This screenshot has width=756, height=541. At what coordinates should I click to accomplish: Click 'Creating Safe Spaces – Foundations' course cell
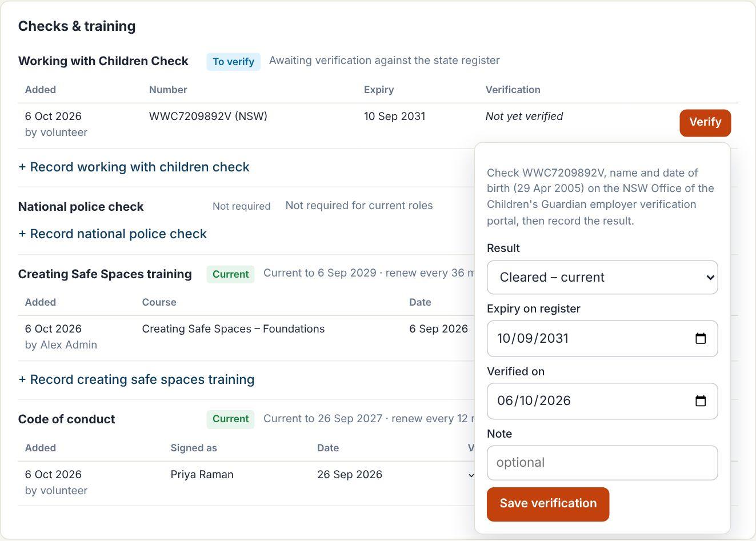(x=233, y=329)
